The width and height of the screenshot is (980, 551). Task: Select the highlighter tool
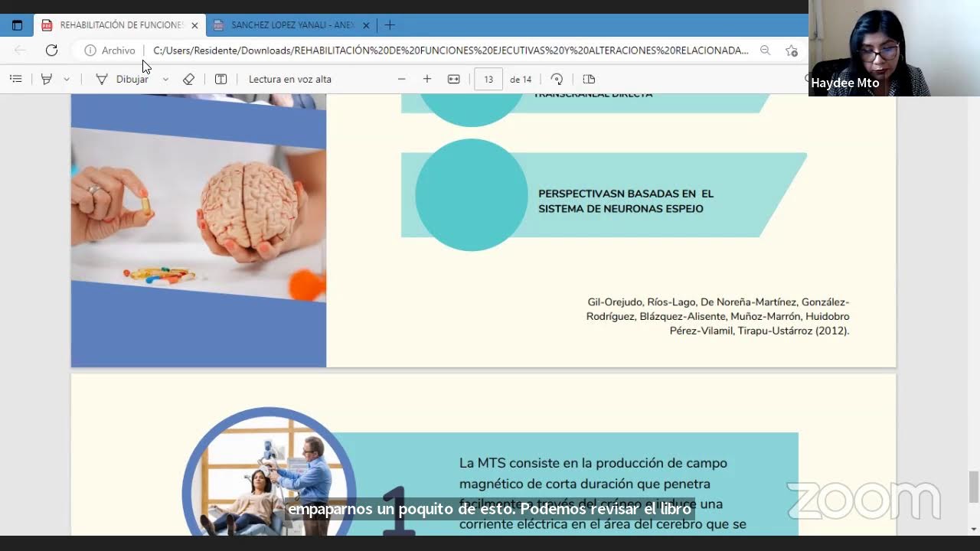tap(47, 79)
